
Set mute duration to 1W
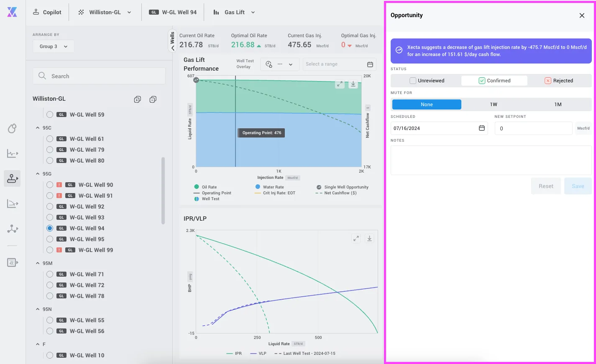494,104
